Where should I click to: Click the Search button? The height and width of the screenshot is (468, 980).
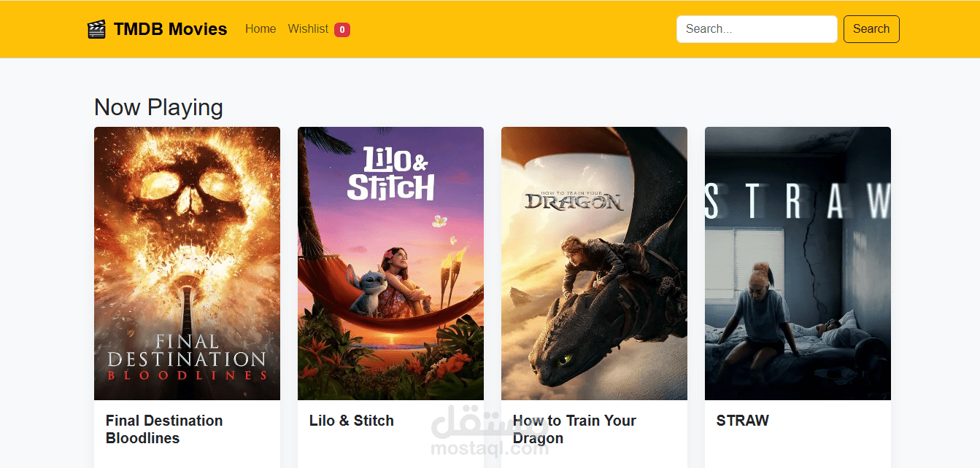click(x=871, y=29)
